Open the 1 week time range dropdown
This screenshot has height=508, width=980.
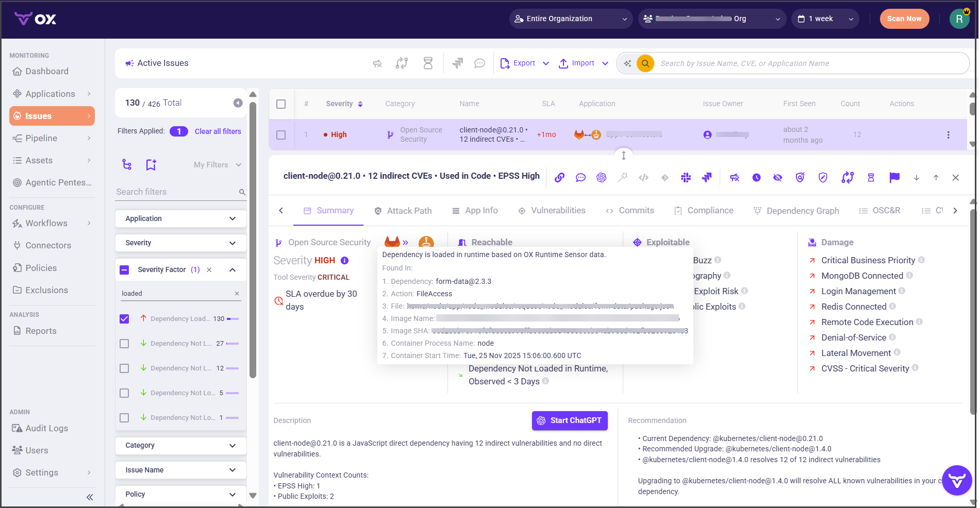tap(825, 19)
